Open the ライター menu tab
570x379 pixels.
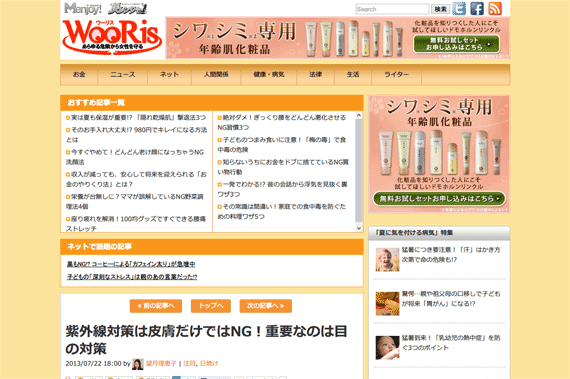[x=396, y=74]
